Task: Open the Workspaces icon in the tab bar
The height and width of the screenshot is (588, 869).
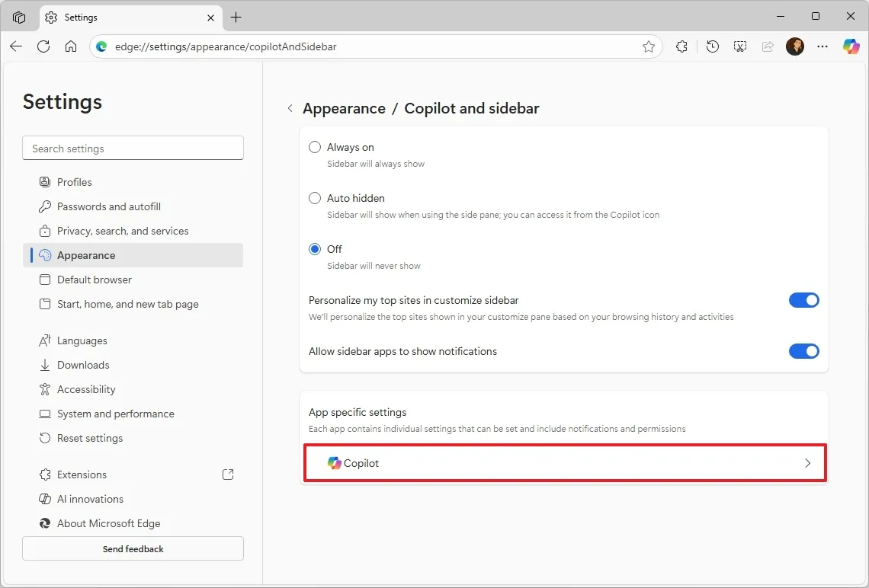Action: click(x=19, y=16)
